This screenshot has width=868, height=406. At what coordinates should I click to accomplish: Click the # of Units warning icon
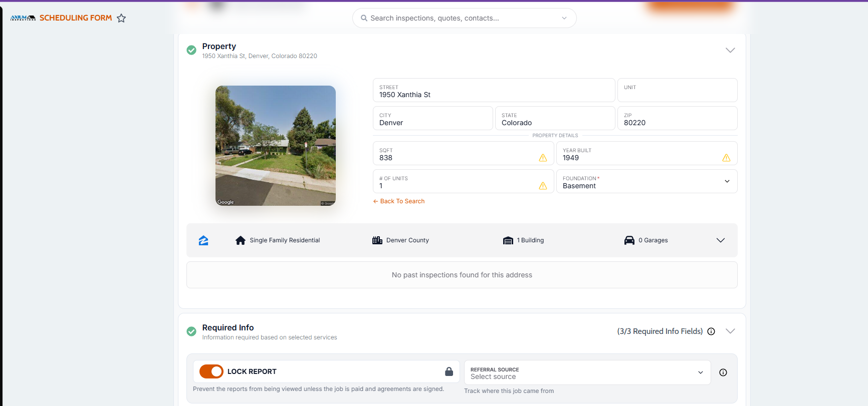[543, 186]
